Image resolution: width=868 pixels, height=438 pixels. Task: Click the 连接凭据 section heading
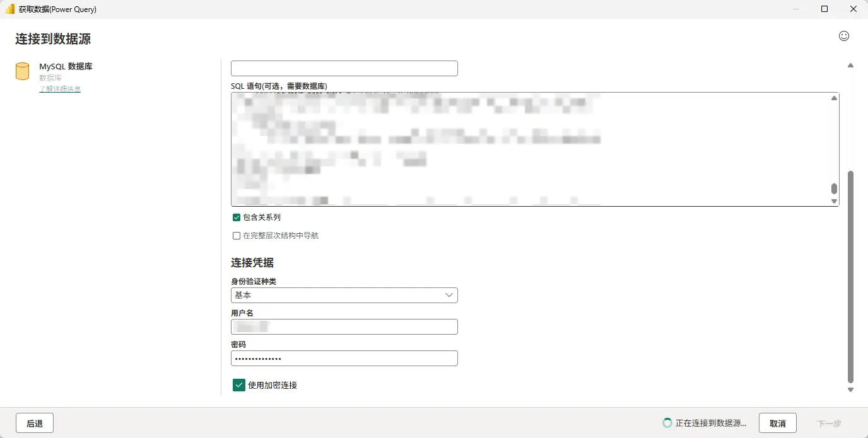click(x=252, y=263)
